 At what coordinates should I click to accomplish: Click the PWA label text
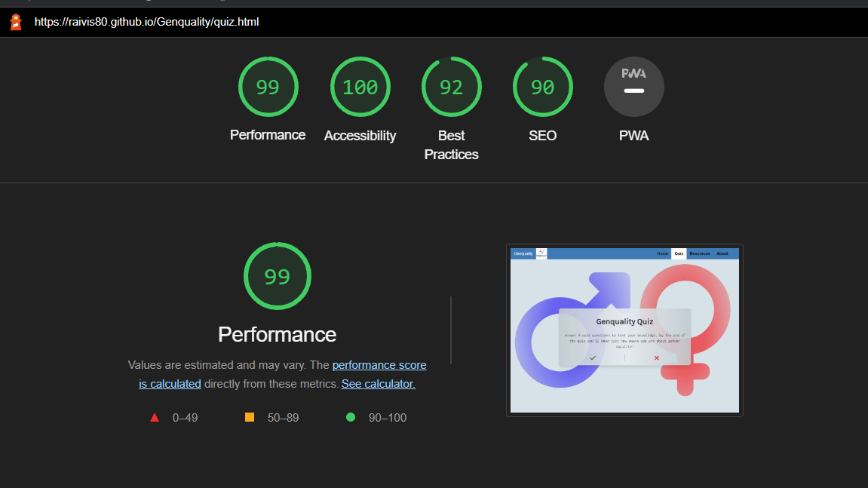click(x=633, y=136)
